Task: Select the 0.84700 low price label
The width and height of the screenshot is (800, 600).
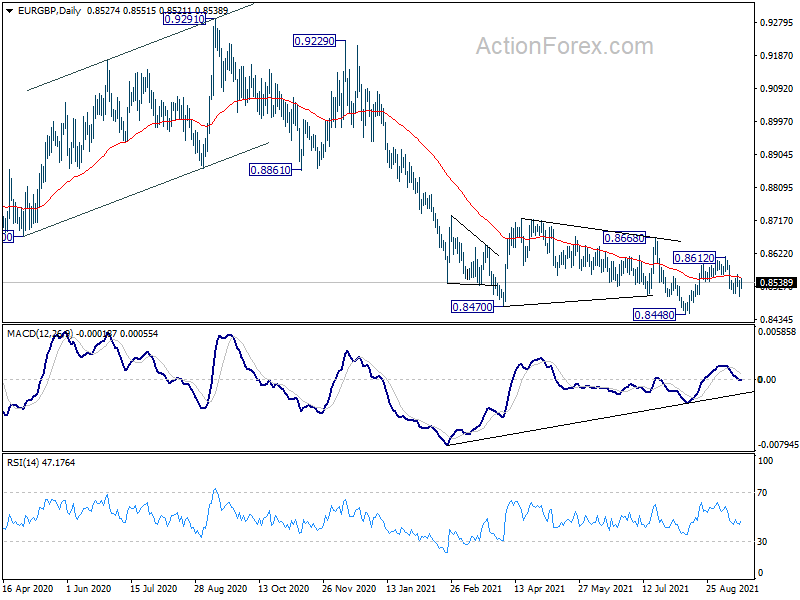Action: click(x=472, y=307)
